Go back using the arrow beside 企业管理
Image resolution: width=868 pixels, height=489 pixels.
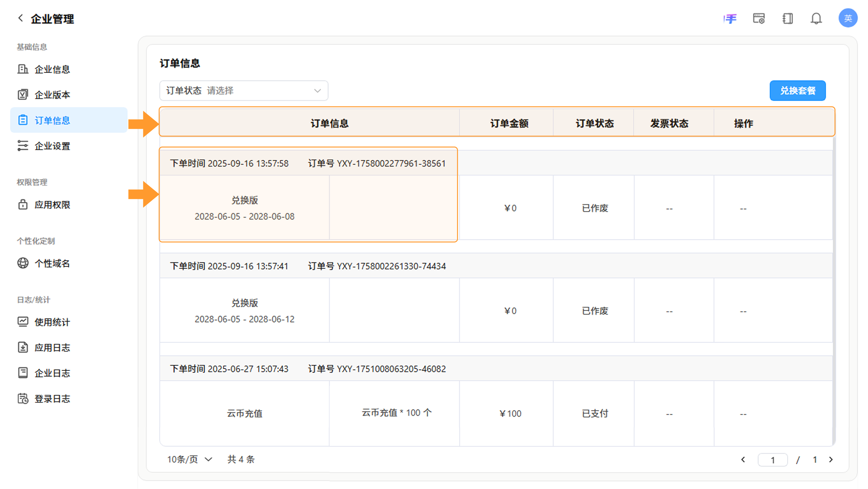tap(21, 18)
